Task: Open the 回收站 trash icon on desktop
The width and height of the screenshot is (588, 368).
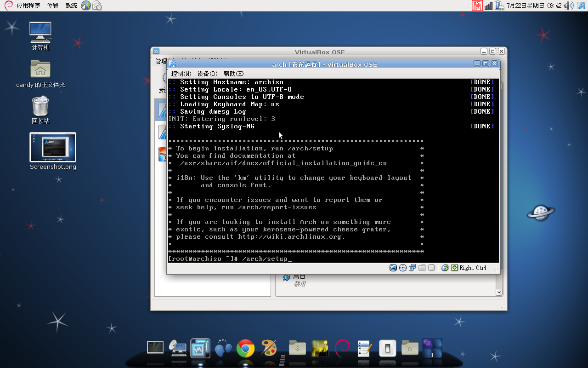Action: [40, 110]
